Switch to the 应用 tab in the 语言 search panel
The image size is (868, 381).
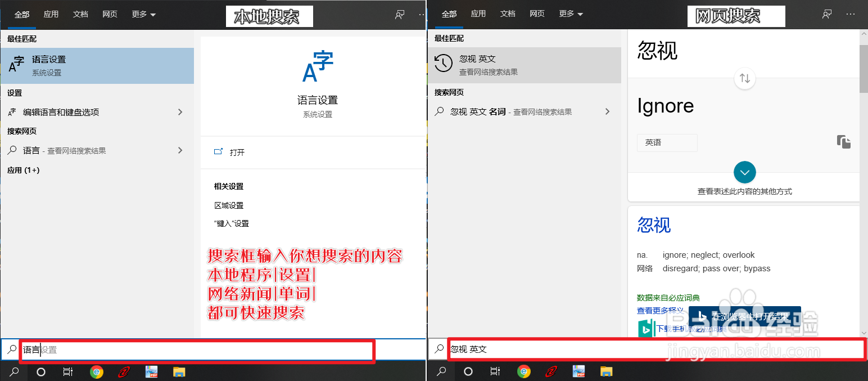pyautogui.click(x=51, y=14)
